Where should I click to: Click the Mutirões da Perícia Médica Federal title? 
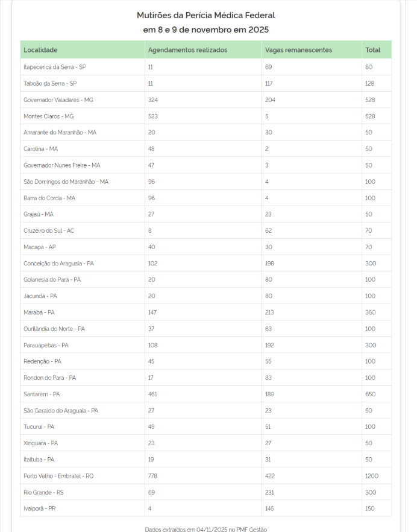(205, 15)
